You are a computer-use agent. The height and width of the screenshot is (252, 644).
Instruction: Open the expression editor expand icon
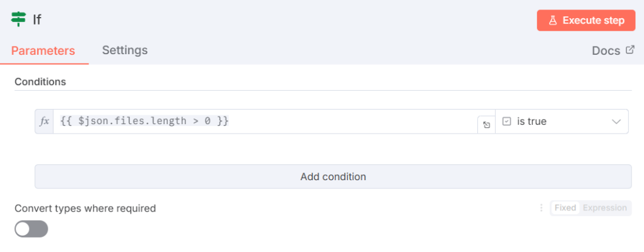pos(486,125)
